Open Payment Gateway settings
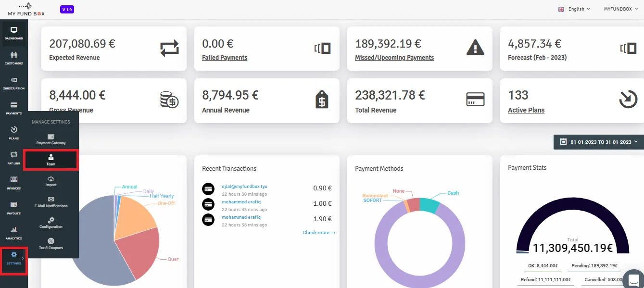 51,140
